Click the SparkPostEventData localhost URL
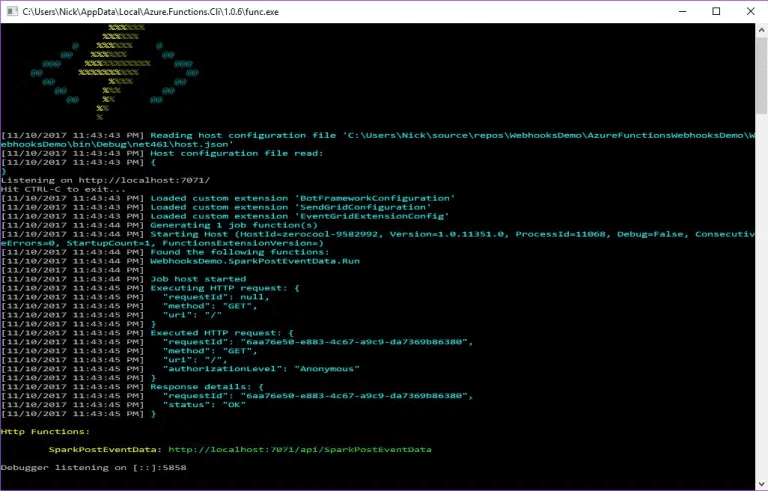This screenshot has height=491, width=768. (300, 449)
